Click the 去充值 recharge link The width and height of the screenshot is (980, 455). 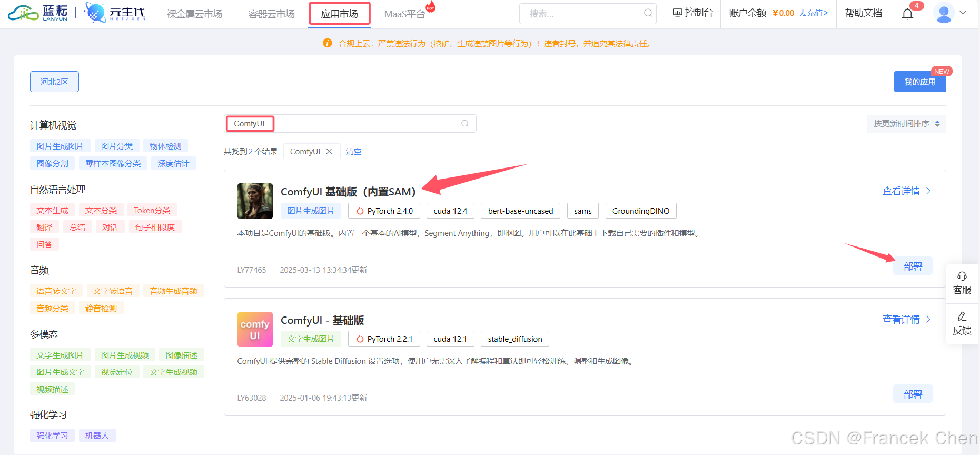pos(814,13)
